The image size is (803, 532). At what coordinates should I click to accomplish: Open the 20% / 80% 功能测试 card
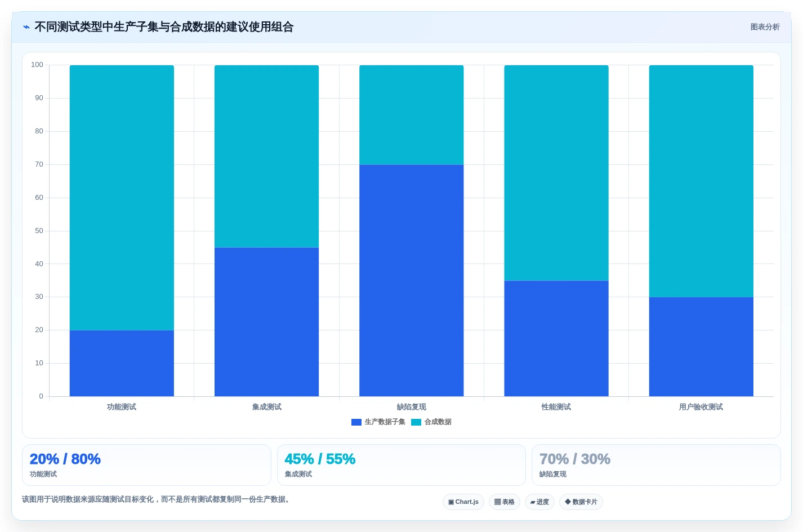(146, 465)
